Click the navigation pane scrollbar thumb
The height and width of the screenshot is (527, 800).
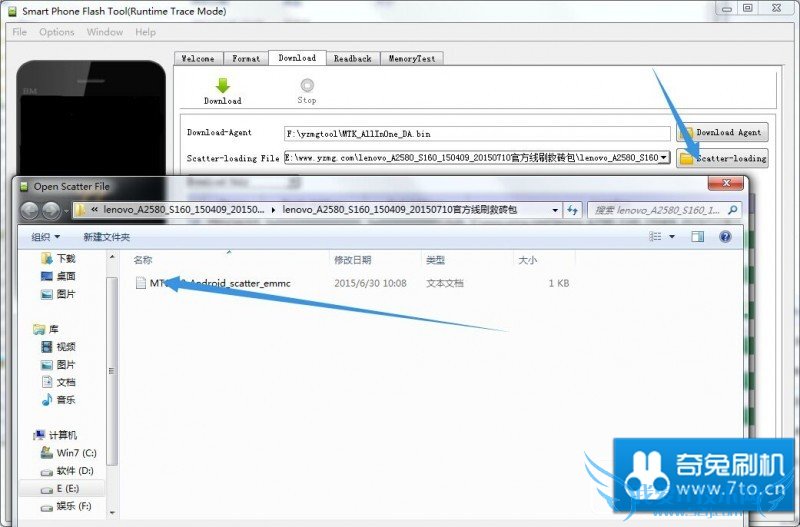coord(112,371)
